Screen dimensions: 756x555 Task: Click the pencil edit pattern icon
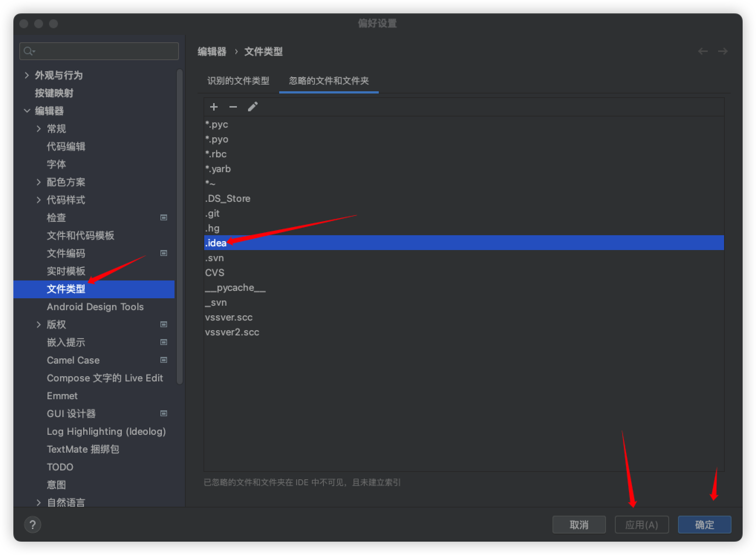pos(253,107)
